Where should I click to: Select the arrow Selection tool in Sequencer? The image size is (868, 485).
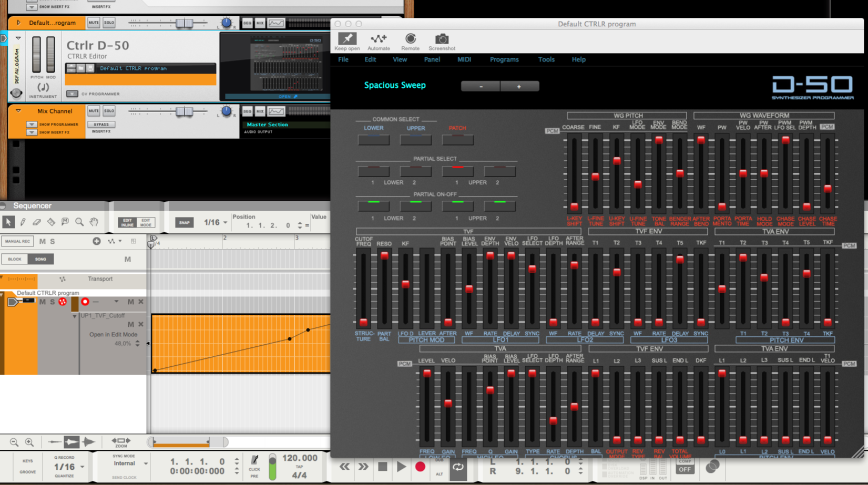[x=8, y=222]
